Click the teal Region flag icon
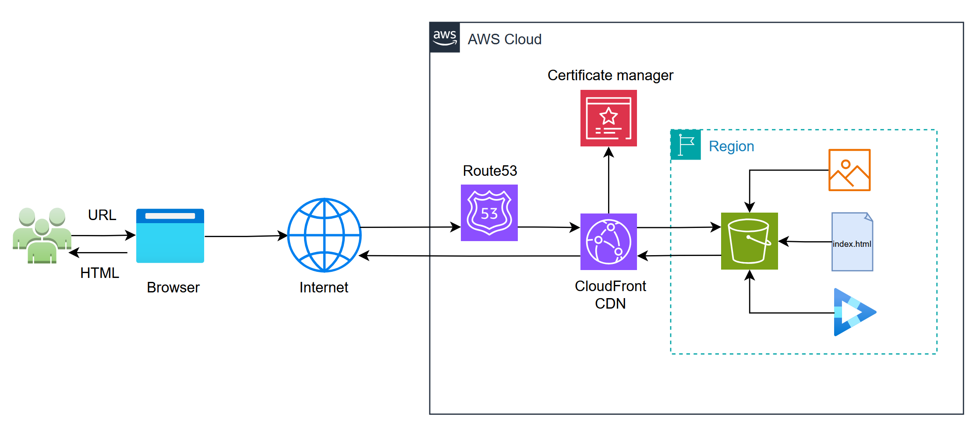Screen dimensions: 980x434 pos(686,145)
